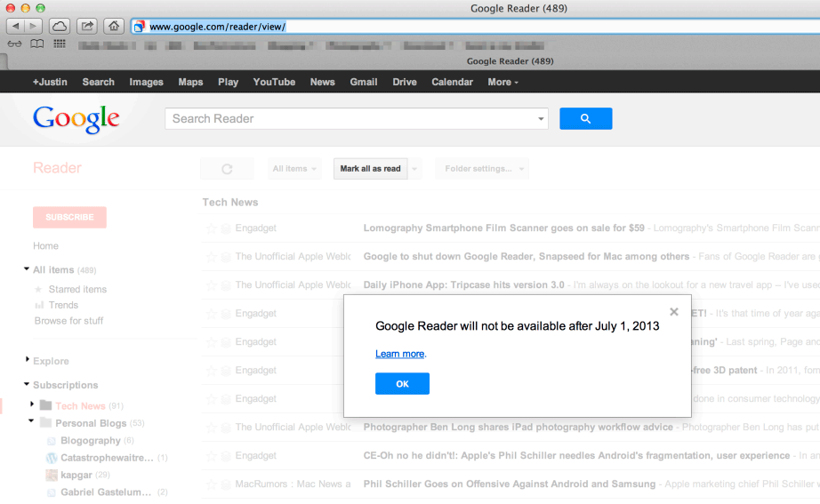
Task: Click the refresh icon in Reader toolbar
Action: [227, 169]
